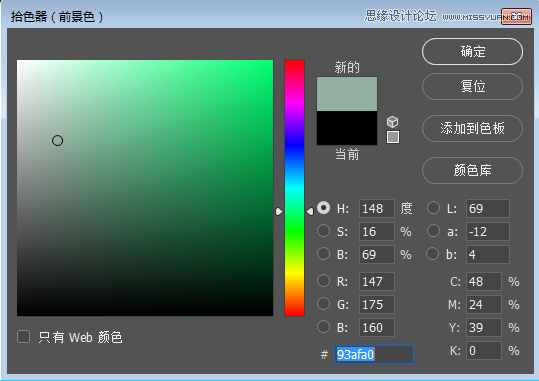The image size is (539, 381).
Task: Click the right hue slider arrow handle
Action: point(310,211)
